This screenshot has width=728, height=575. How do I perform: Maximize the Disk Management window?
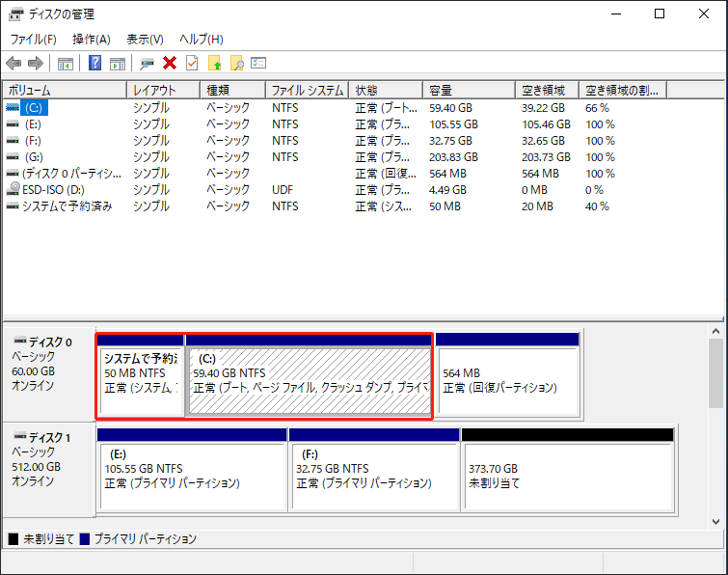660,14
